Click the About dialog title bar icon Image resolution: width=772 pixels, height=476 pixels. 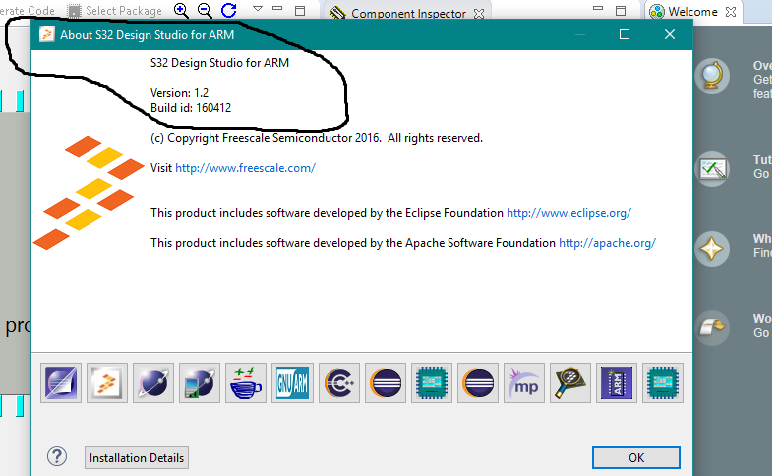[47, 34]
